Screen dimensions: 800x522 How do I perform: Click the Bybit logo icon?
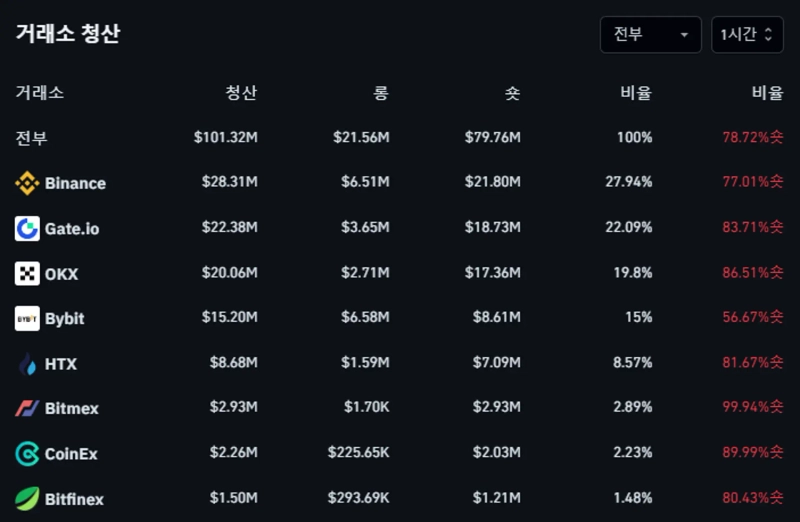tap(27, 318)
